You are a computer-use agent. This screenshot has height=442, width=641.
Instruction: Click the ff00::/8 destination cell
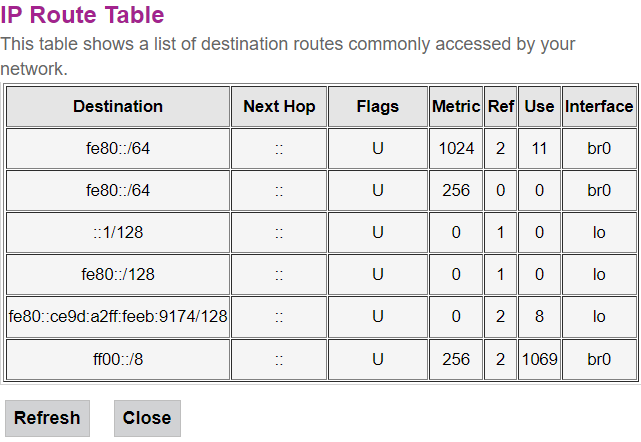point(118,359)
